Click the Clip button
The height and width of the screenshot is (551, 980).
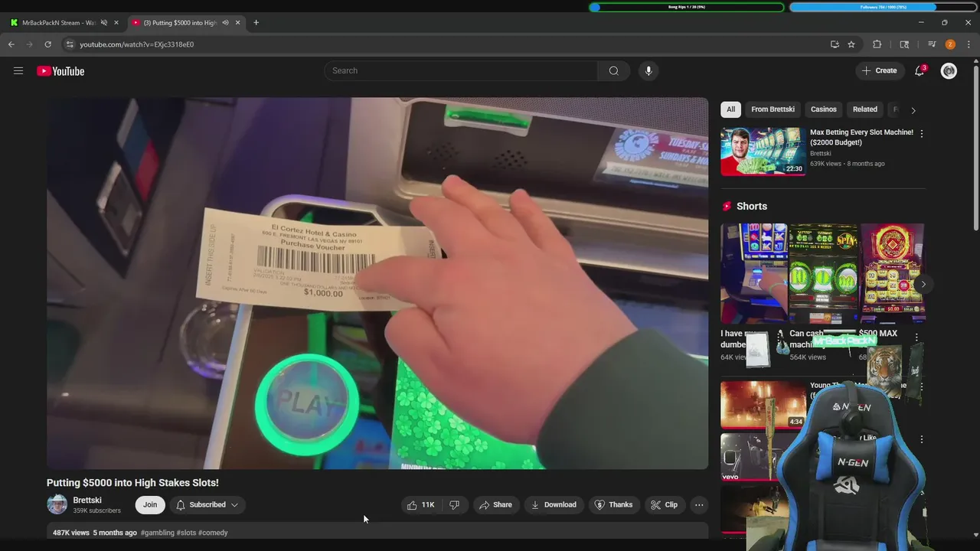(664, 504)
